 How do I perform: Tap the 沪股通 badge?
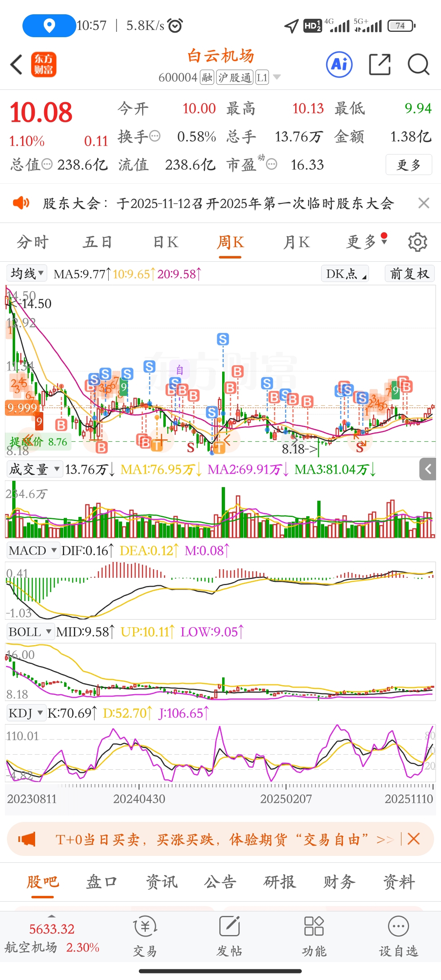click(235, 77)
